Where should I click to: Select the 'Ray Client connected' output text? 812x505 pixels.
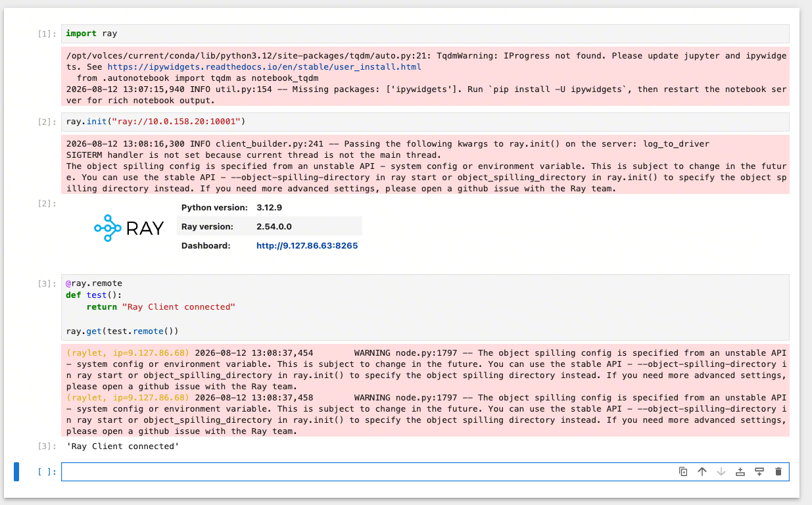coord(123,446)
